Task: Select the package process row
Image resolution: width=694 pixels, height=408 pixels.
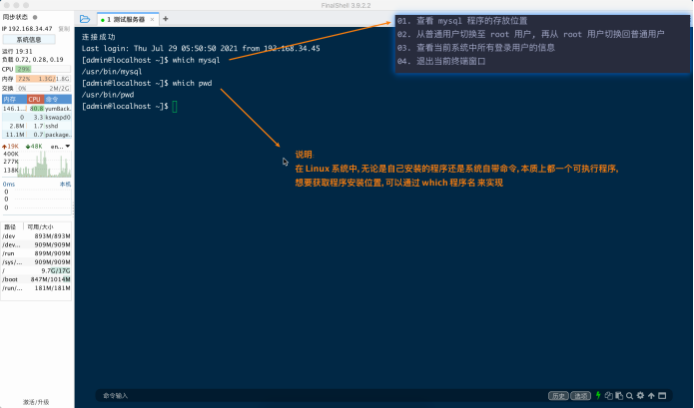Action: pos(36,135)
